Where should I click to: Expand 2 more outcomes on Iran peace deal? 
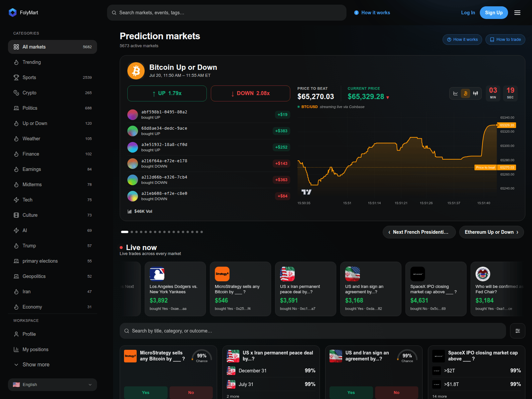233,396
